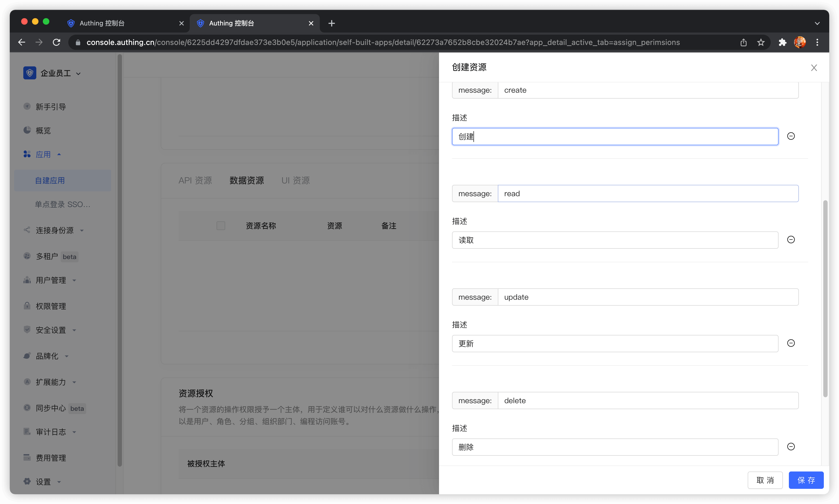Focus the update message input field
Screen dimensions: 839x504
pyautogui.click(x=647, y=297)
